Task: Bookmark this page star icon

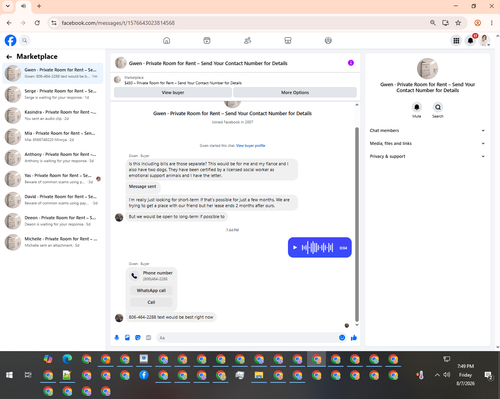Action: tap(458, 23)
